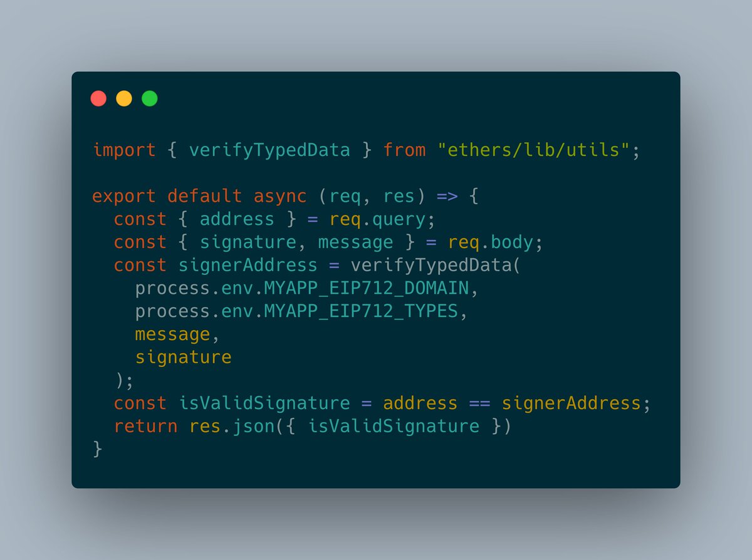Click the arrow function => operator
752x560 pixels.
(447, 197)
